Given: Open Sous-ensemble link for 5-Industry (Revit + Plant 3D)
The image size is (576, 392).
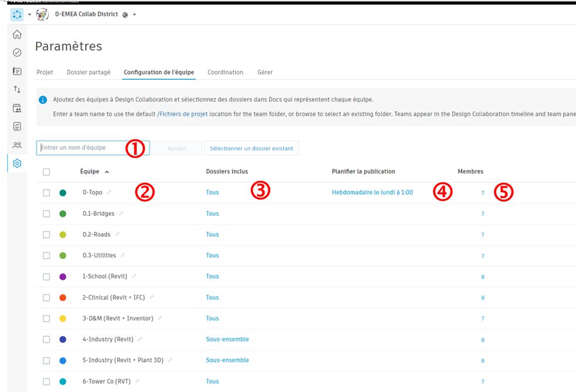Looking at the screenshot, I should tap(227, 360).
